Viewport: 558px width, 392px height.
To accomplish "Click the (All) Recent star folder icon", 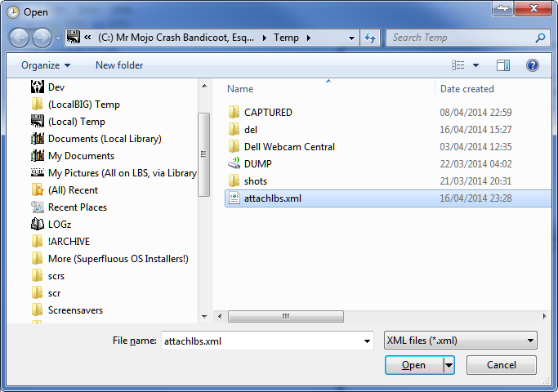I will [x=38, y=190].
